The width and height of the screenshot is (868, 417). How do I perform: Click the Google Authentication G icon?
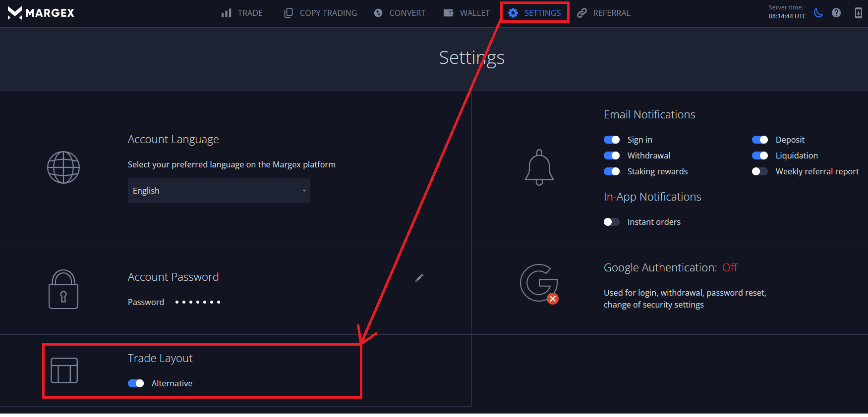[539, 283]
